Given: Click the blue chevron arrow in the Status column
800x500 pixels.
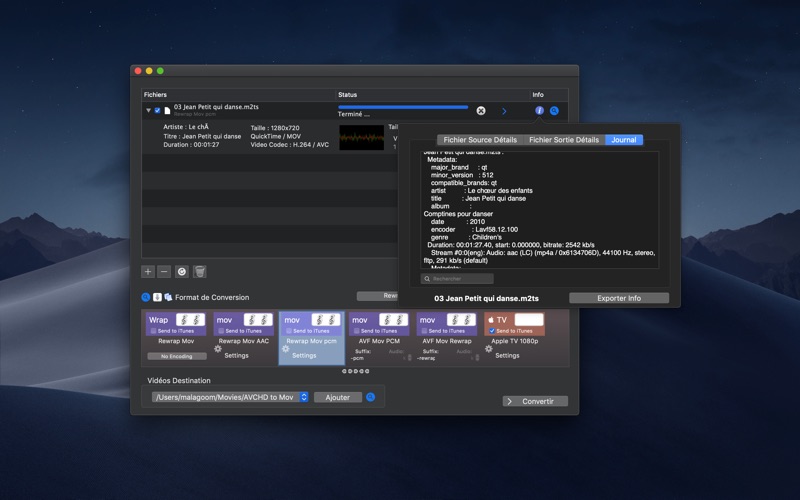Looking at the screenshot, I should point(504,111).
